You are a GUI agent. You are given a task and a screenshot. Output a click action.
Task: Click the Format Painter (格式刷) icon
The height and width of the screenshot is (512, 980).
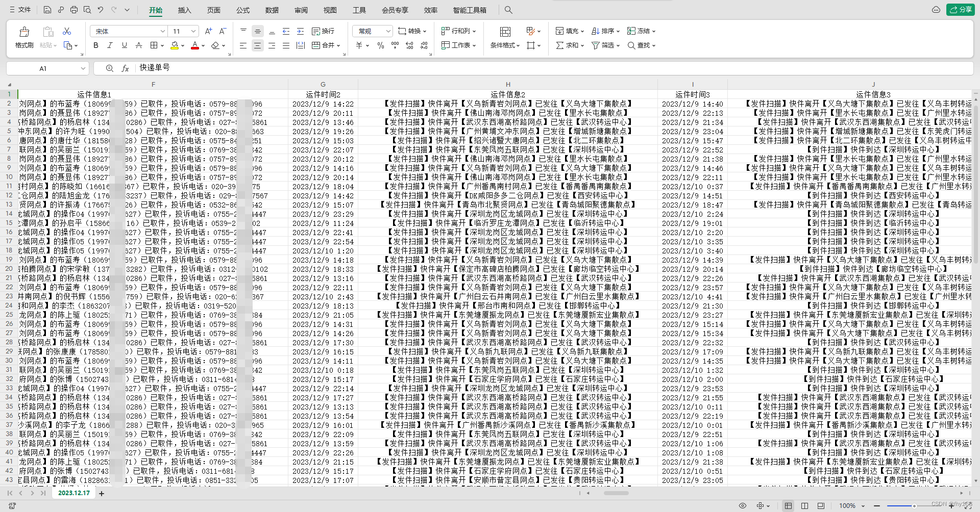24,33
